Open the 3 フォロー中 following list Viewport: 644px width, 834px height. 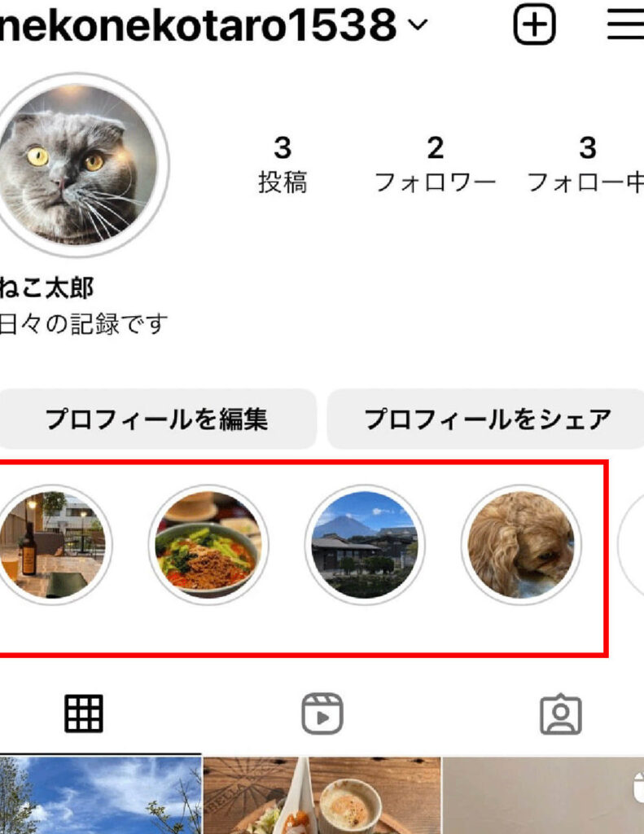point(586,165)
